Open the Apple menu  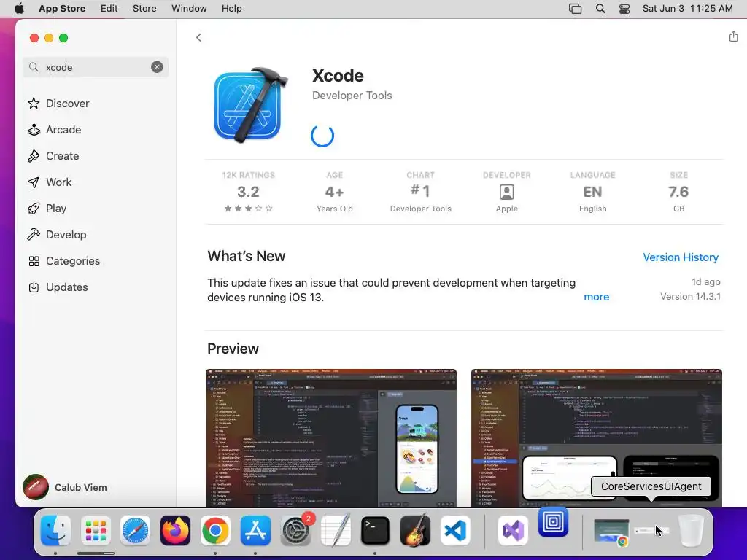click(19, 9)
